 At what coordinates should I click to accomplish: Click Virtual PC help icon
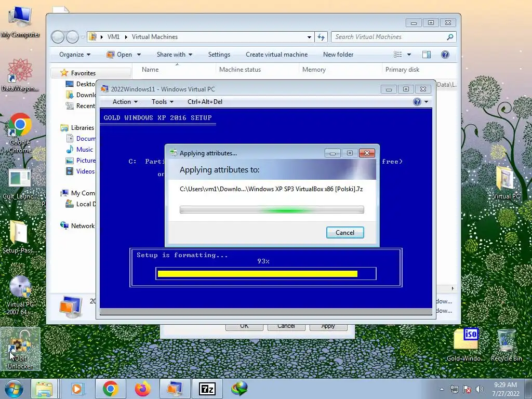coord(417,102)
